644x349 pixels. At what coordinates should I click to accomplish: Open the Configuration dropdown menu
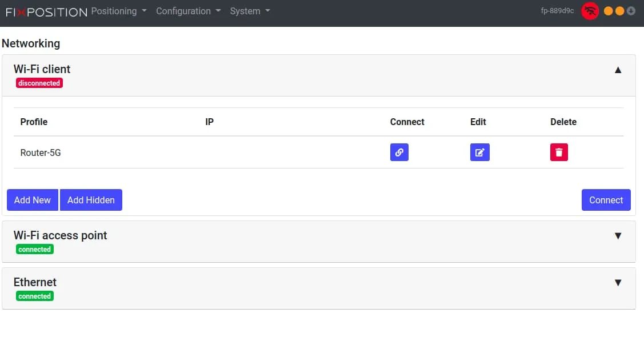188,11
